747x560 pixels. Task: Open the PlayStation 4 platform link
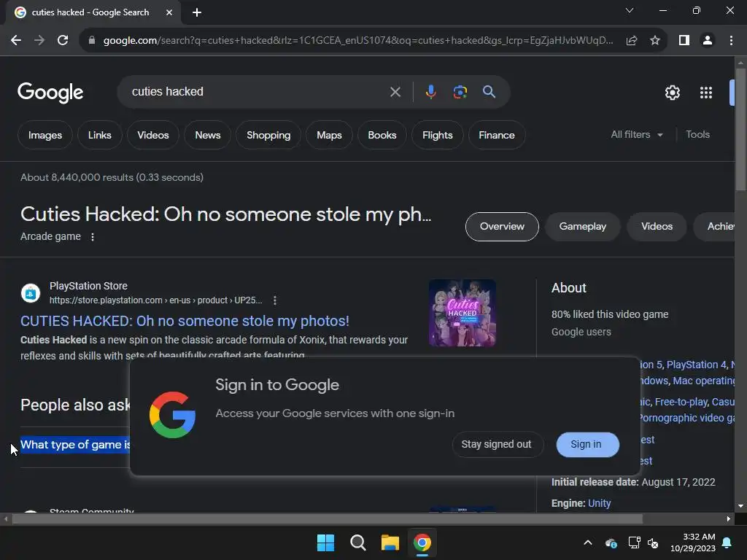point(697,365)
